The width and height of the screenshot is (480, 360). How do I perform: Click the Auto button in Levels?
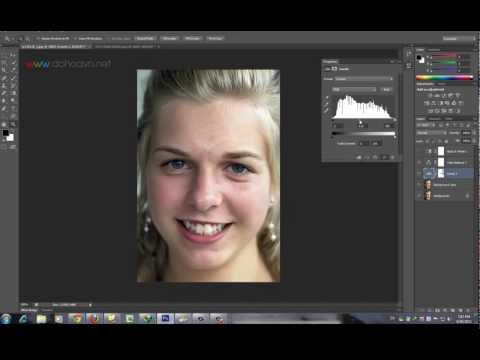coord(386,89)
